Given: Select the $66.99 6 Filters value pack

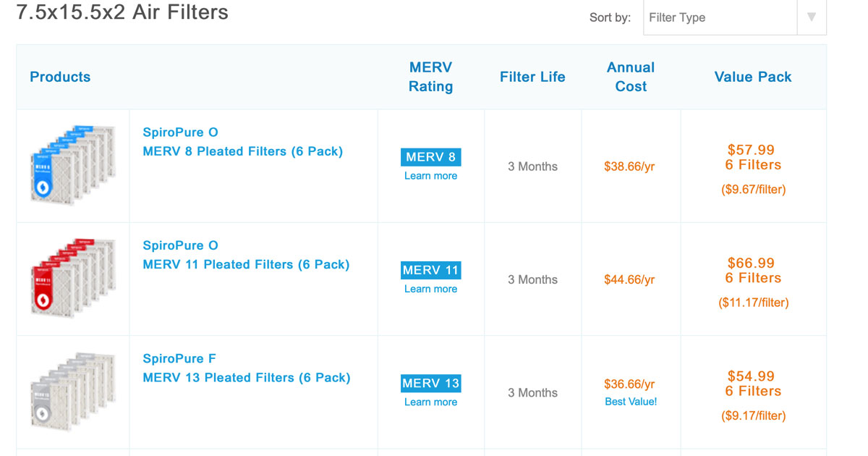Looking at the screenshot, I should coord(753,270).
